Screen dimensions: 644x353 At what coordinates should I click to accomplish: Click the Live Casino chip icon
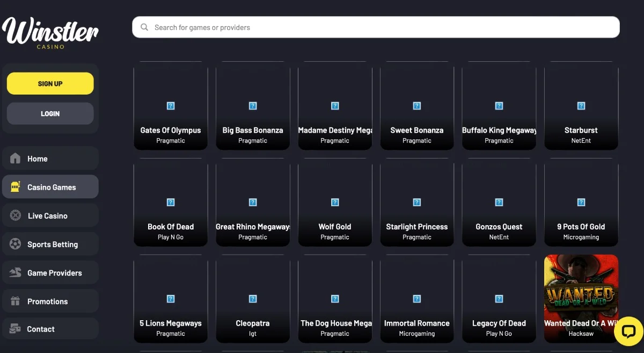(x=16, y=215)
